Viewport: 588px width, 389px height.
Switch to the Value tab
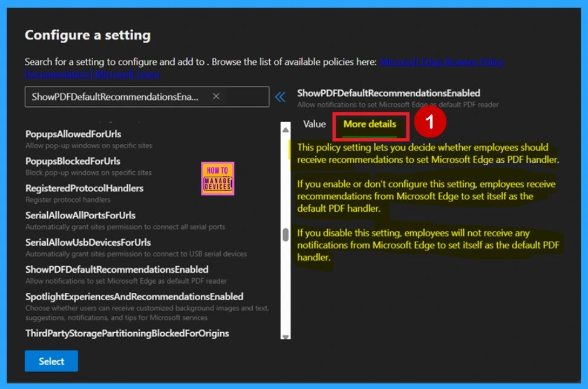[314, 124]
